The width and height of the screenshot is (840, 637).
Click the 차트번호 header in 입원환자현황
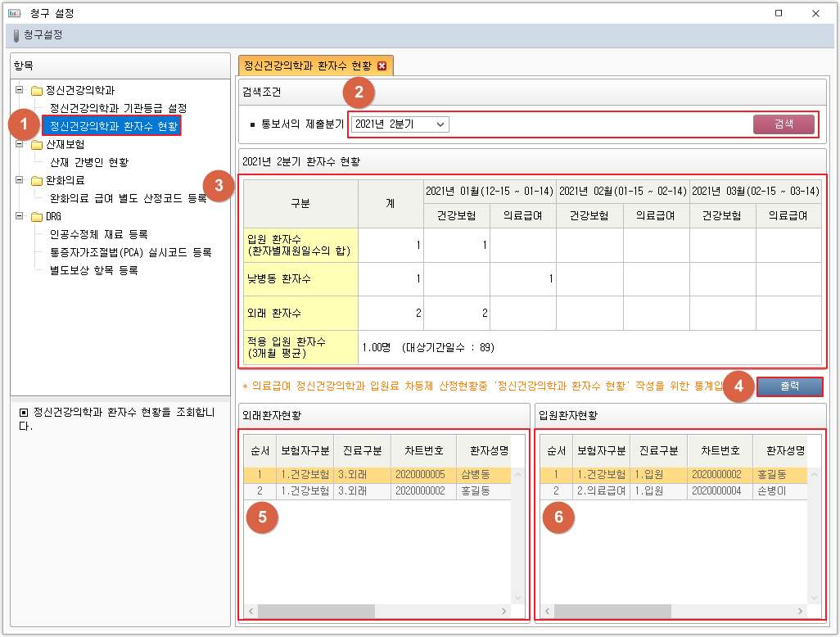716,451
